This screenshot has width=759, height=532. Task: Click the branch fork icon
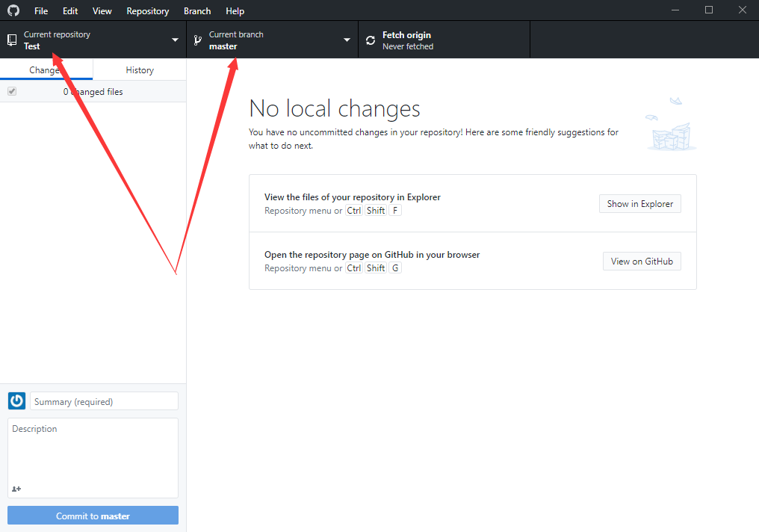(x=197, y=40)
